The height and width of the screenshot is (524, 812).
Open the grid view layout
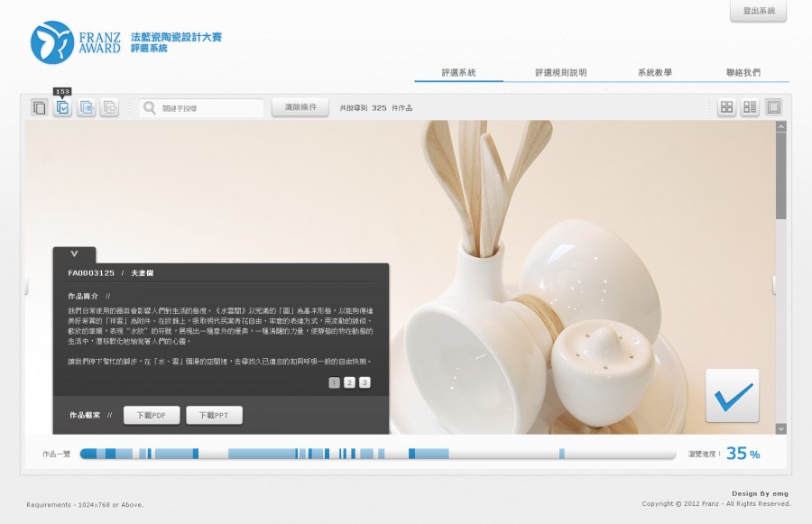727,107
